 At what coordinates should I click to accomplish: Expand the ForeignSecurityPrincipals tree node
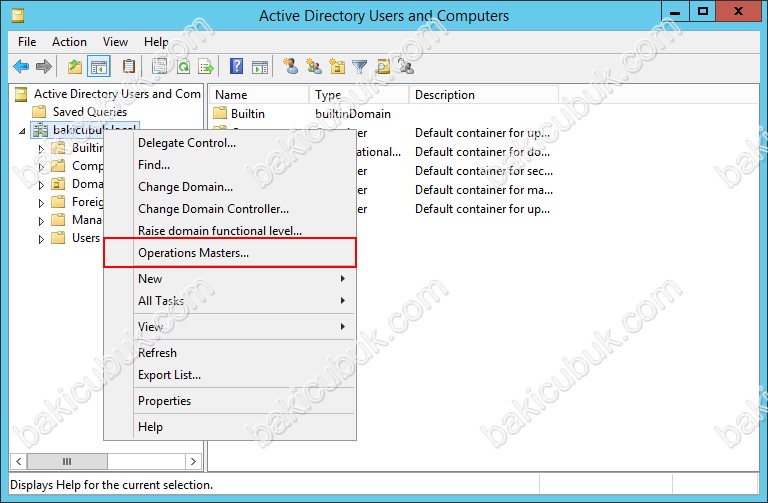(41, 203)
